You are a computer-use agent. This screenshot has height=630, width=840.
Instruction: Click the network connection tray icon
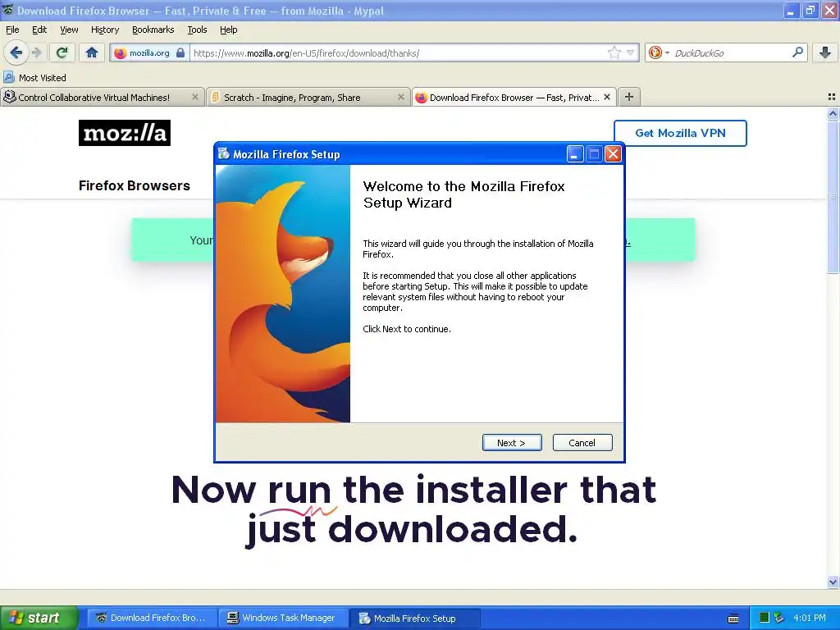tap(779, 618)
